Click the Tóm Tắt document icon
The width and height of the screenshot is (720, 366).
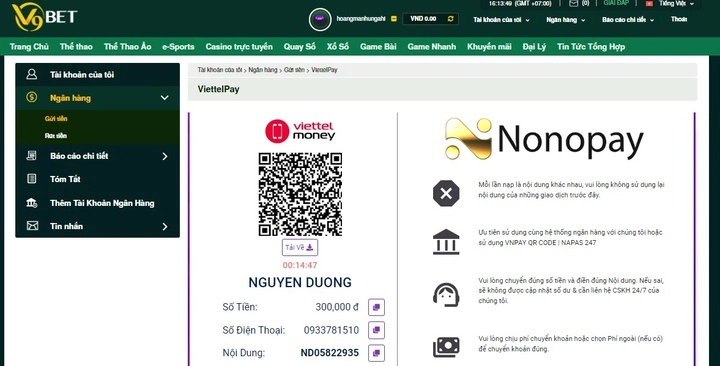tap(31, 179)
